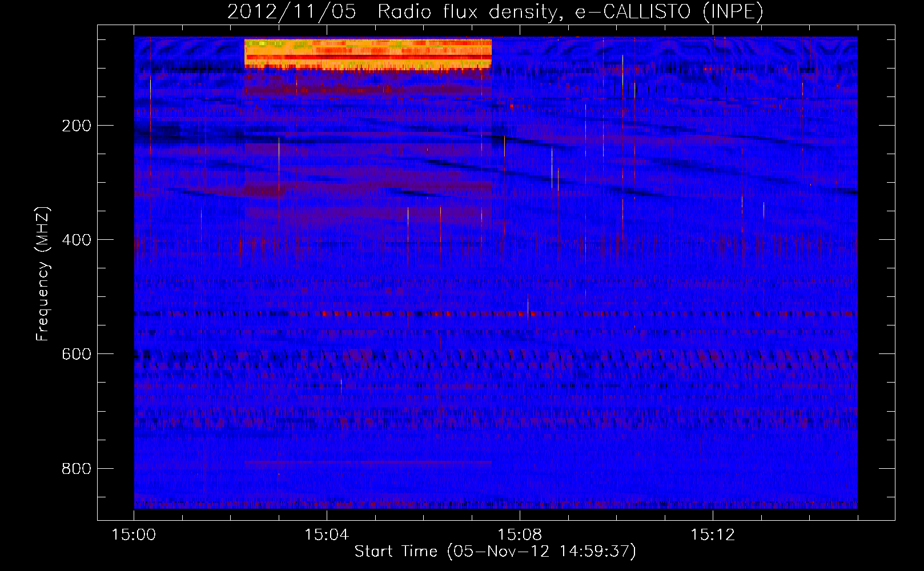This screenshot has width=924, height=571.
Task: Click the 200 frequency tick label
Action: (77, 126)
